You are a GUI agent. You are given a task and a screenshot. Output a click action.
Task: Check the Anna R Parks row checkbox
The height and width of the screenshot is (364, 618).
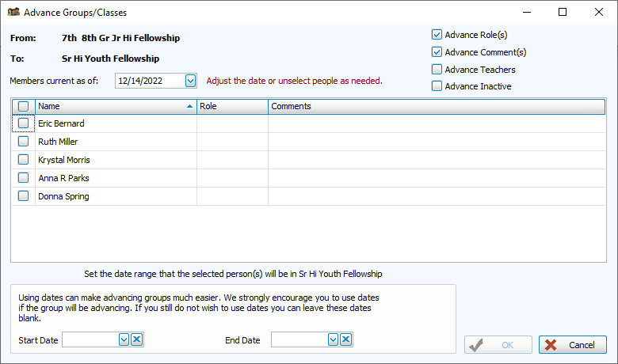click(x=23, y=178)
